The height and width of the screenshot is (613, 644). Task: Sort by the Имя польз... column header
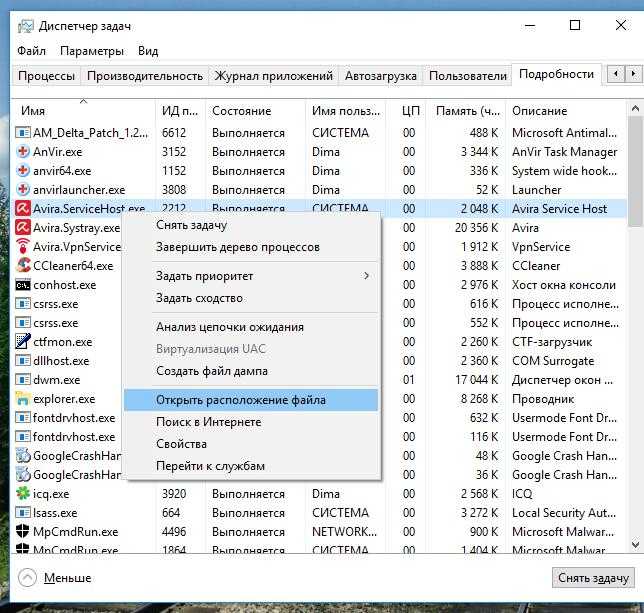click(346, 111)
